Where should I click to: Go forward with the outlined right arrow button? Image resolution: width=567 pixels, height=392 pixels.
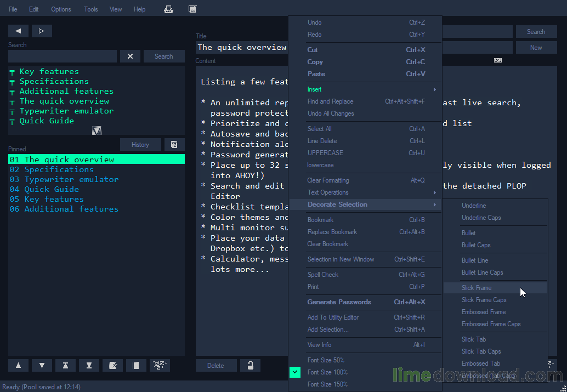(x=42, y=31)
